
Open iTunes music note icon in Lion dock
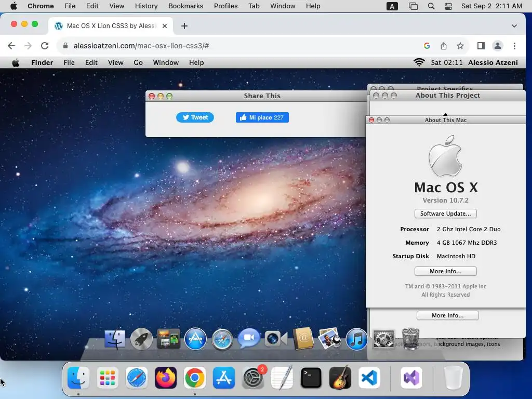(x=356, y=339)
